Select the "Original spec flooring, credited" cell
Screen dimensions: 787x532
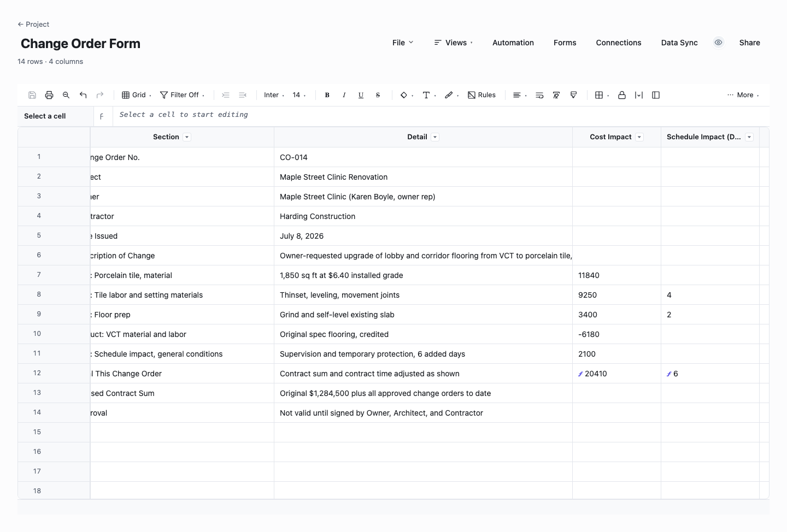[423, 334]
